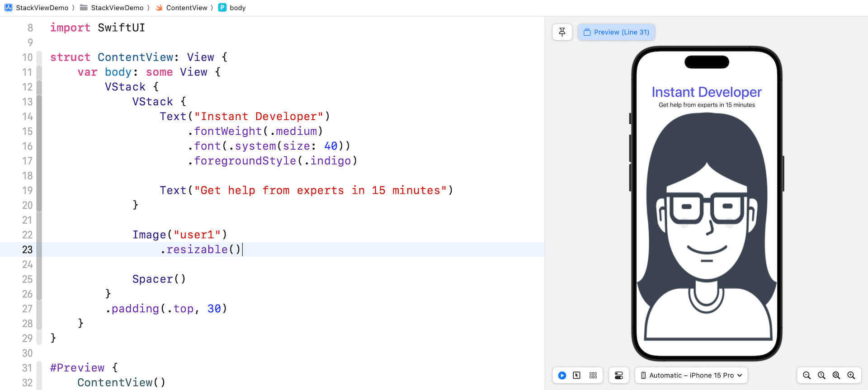Start live preview with the play button
This screenshot has width=868, height=390.
[x=562, y=376]
